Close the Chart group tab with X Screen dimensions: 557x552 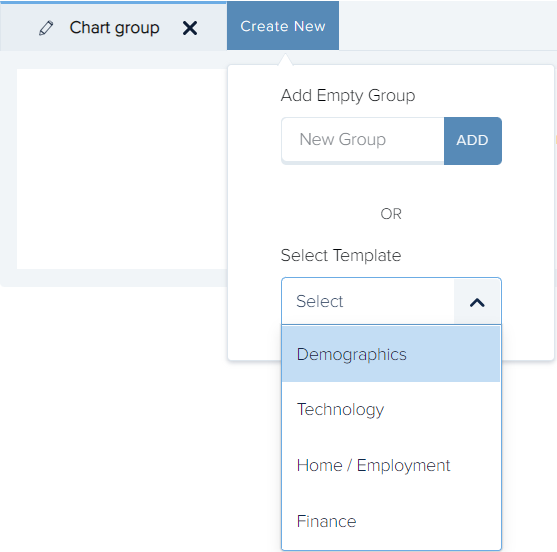[190, 28]
